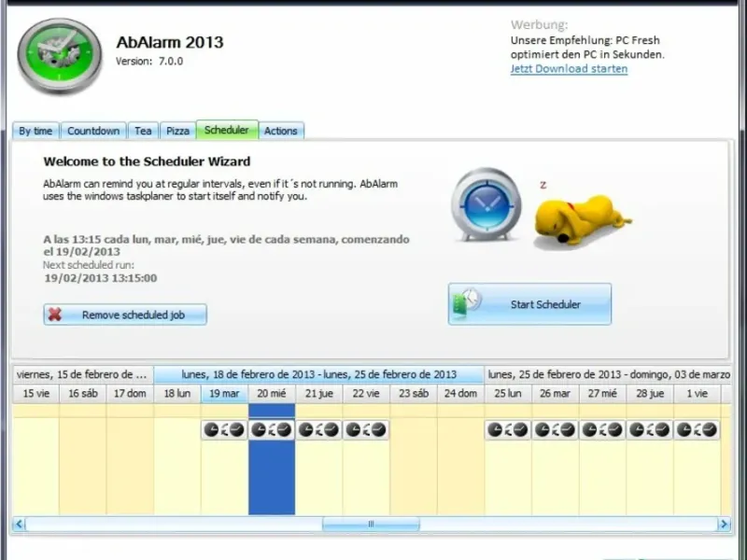This screenshot has width=747, height=560.
Task: Switch to the By time tab
Action: 35,131
